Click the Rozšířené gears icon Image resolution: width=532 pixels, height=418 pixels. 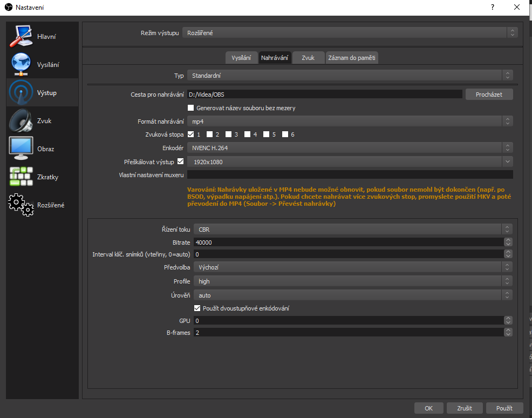pos(21,205)
